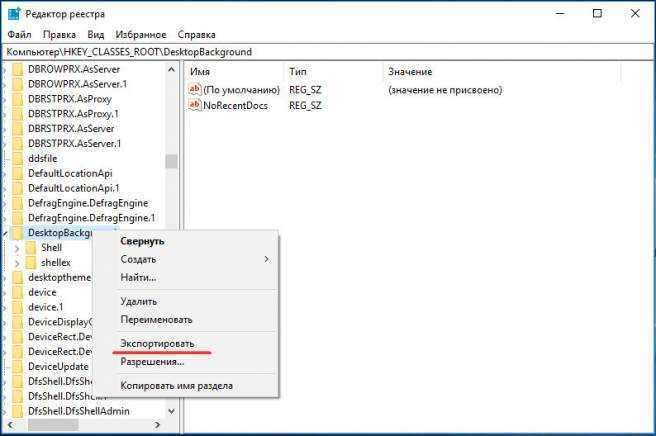This screenshot has height=436, width=656.
Task: Click the registry address bar path
Action: pos(129,52)
